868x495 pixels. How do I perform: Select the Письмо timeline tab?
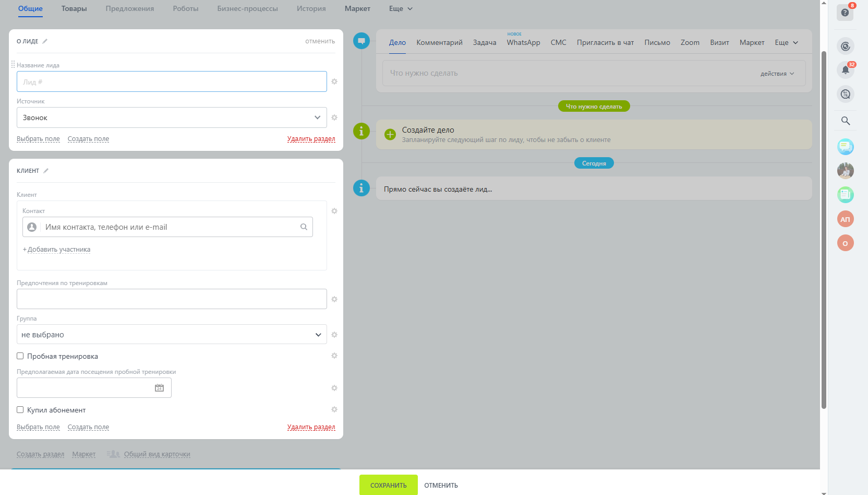tap(657, 43)
